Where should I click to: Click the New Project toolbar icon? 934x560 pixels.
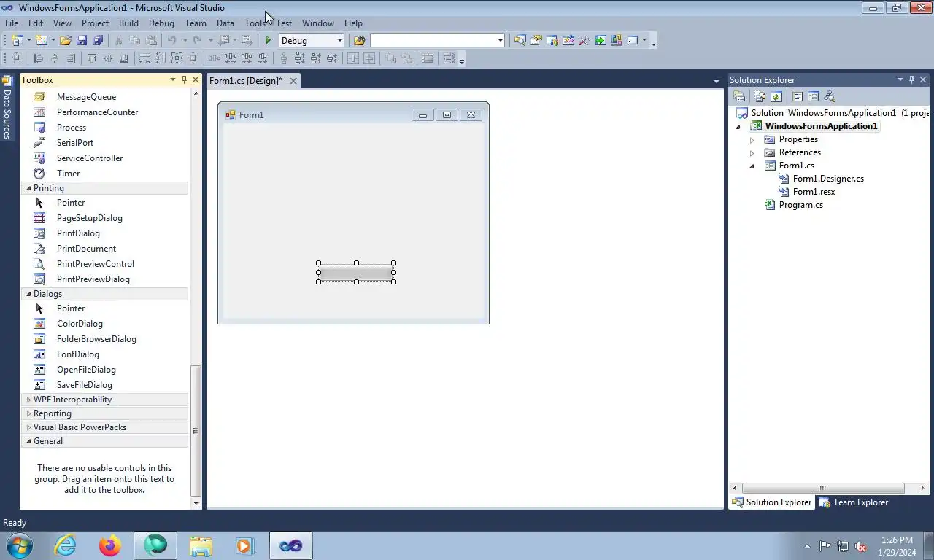(x=16, y=41)
